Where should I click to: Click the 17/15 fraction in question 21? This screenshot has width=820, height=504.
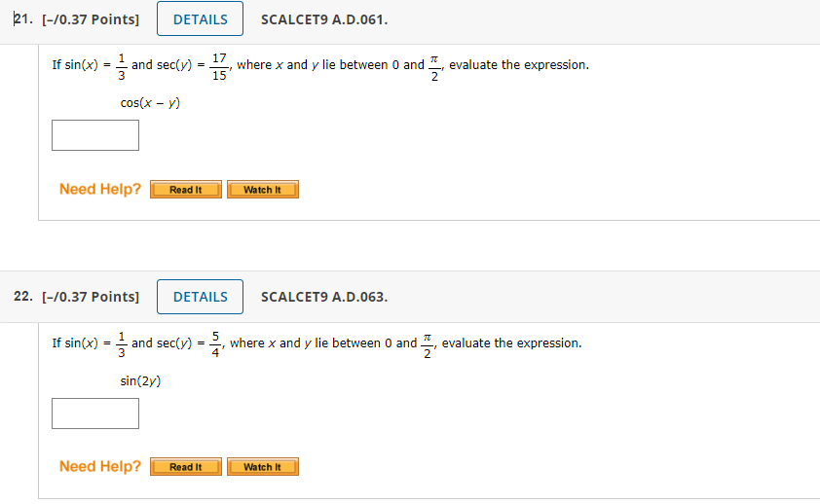pos(220,65)
